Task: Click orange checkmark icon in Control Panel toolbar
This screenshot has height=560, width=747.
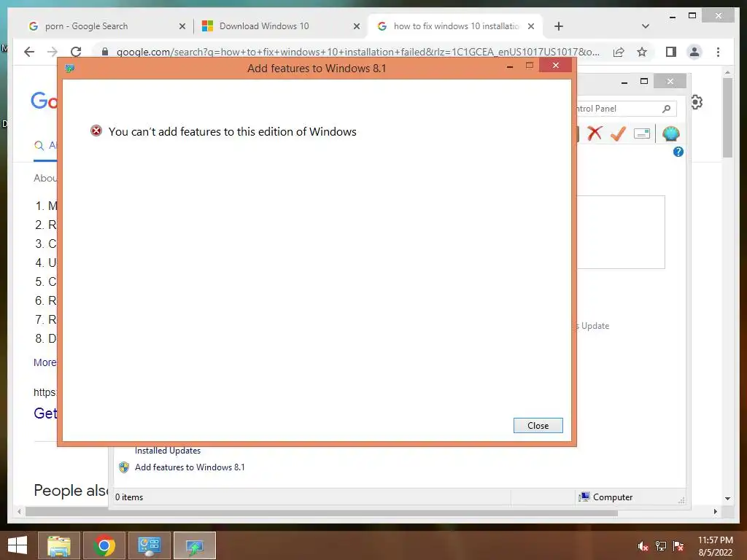Action: (618, 133)
